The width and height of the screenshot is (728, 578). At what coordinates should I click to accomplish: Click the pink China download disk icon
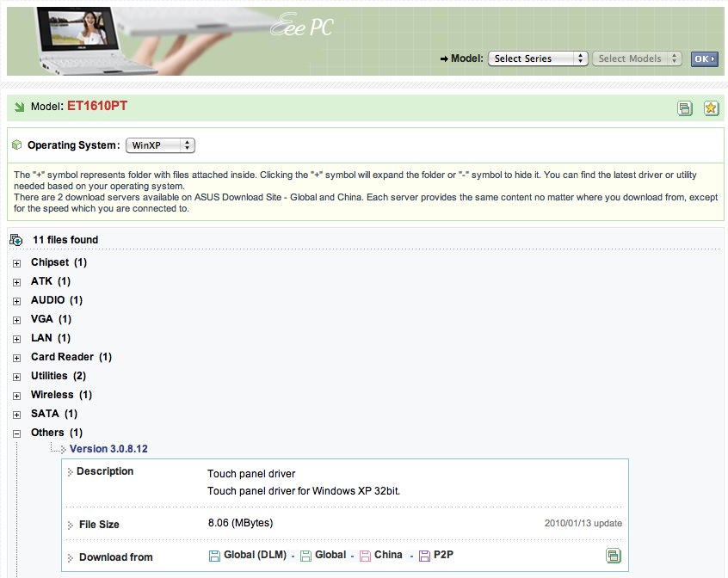pyautogui.click(x=366, y=556)
